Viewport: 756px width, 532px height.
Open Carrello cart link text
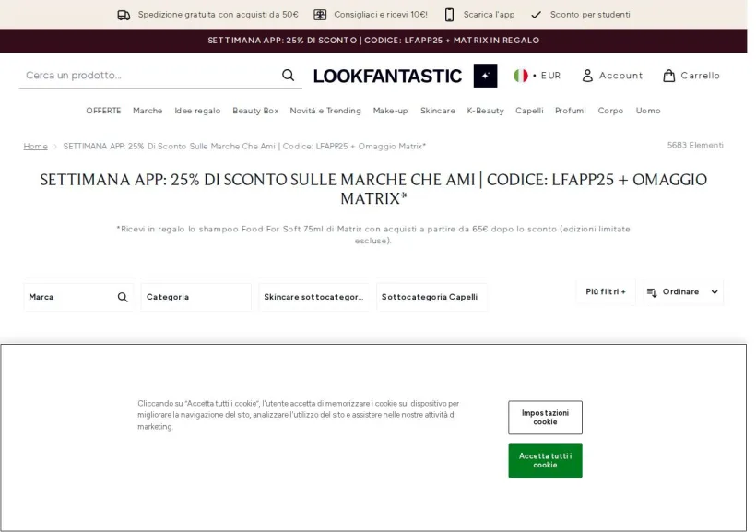[x=700, y=76]
